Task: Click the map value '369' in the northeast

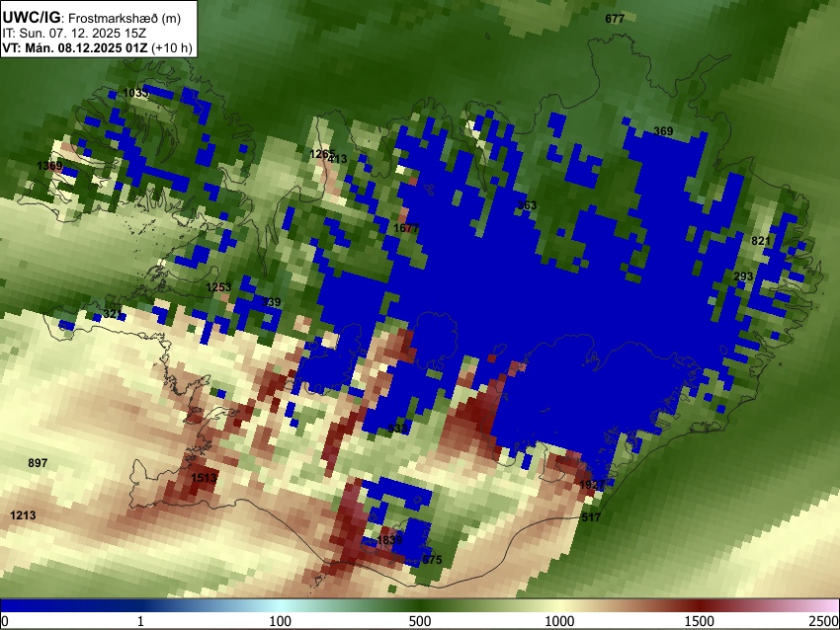Action: click(x=663, y=131)
